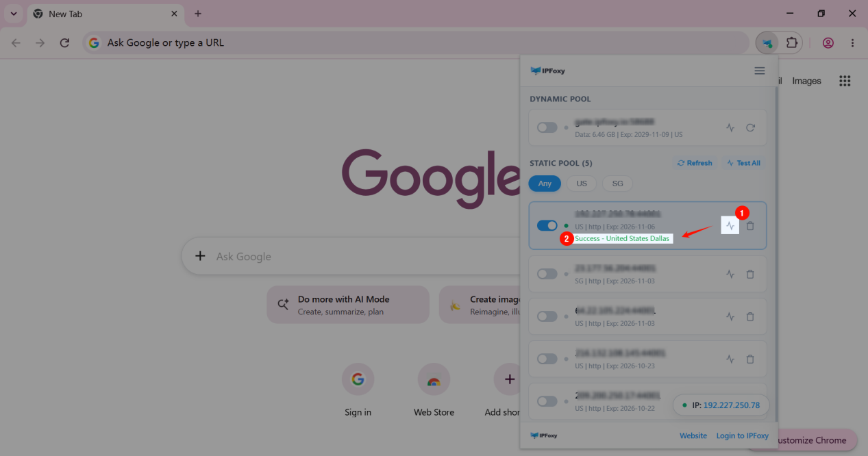
Task: Filter static pool by US
Action: coord(582,183)
